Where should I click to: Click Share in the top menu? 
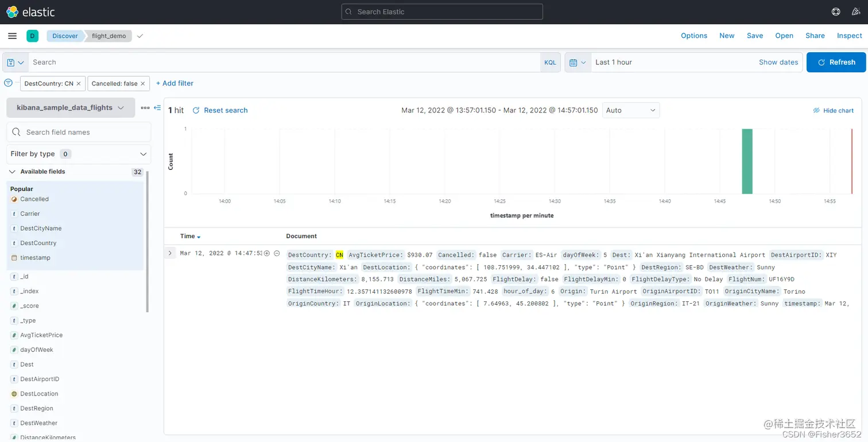point(815,36)
